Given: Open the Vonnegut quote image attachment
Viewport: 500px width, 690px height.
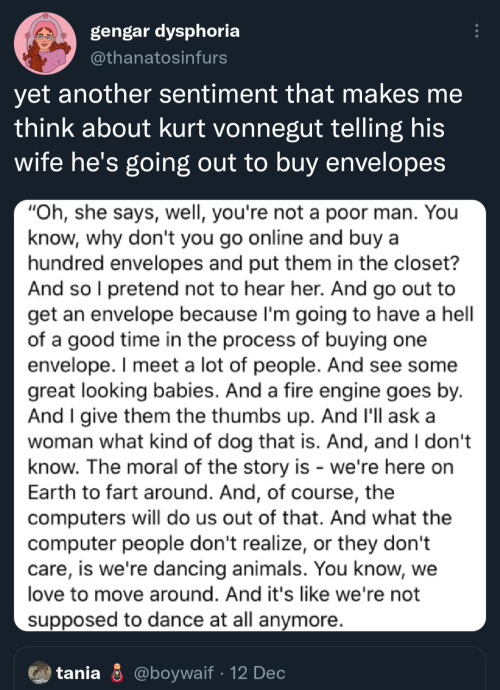Looking at the screenshot, I should tap(250, 415).
